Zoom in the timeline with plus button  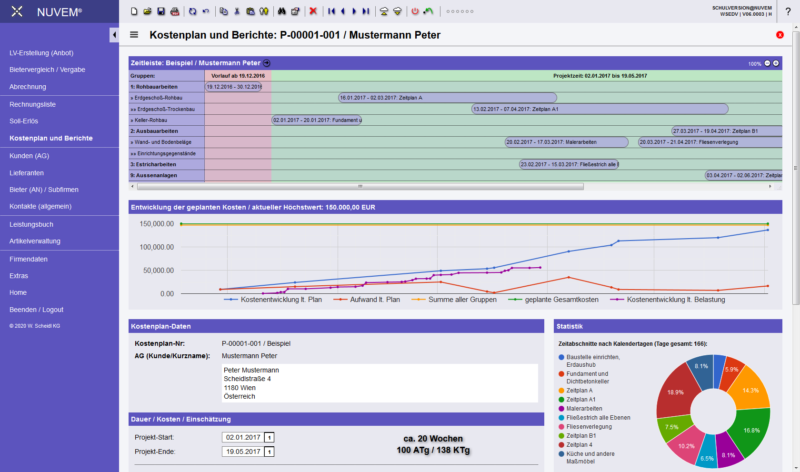pos(776,63)
